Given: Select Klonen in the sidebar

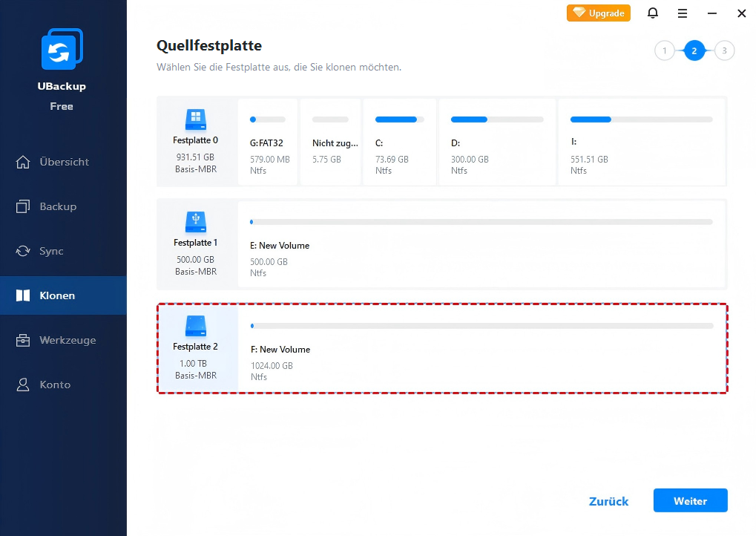Looking at the screenshot, I should pyautogui.click(x=57, y=295).
